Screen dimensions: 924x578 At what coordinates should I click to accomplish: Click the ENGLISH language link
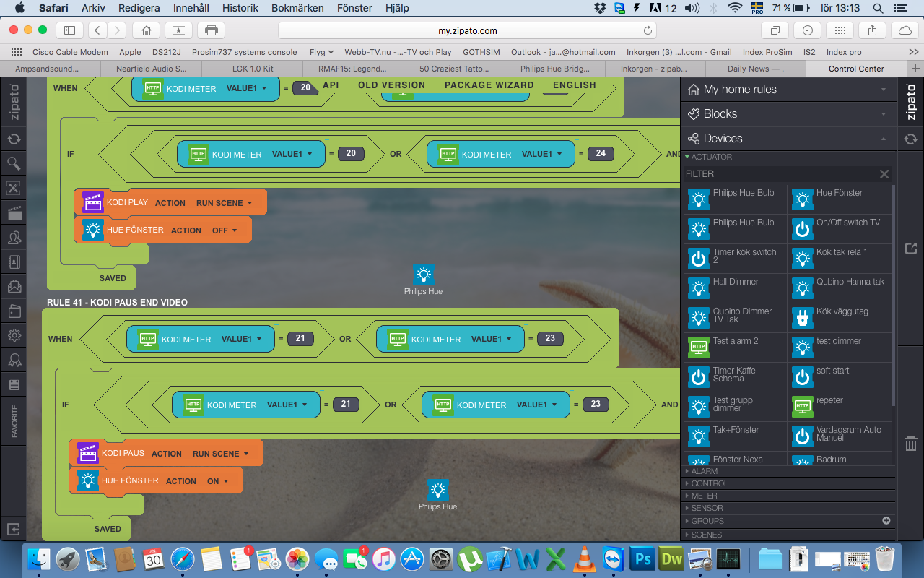[574, 85]
